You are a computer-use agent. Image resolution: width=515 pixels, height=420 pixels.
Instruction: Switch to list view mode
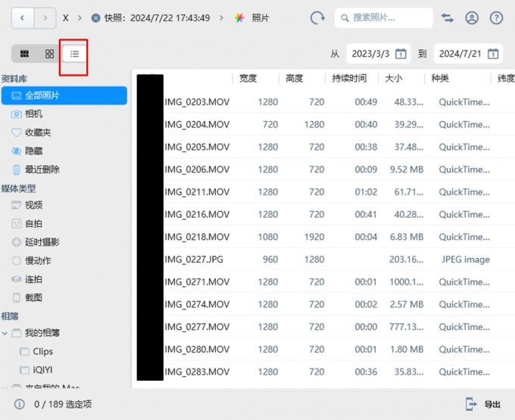coord(74,54)
